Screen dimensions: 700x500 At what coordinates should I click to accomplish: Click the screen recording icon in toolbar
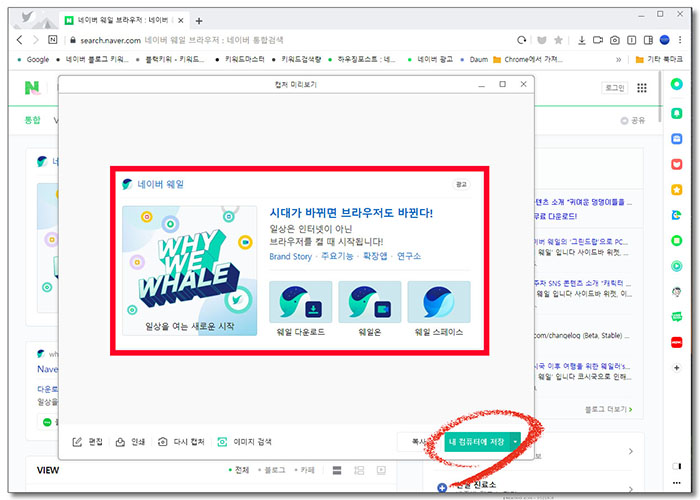tap(598, 40)
